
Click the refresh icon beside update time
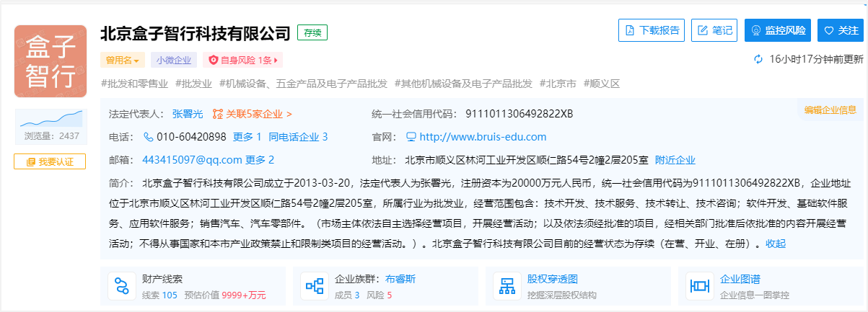758,59
